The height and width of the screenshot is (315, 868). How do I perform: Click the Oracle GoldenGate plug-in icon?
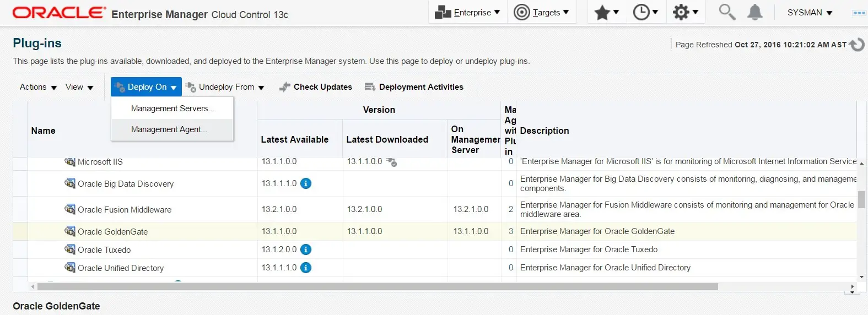(70, 231)
